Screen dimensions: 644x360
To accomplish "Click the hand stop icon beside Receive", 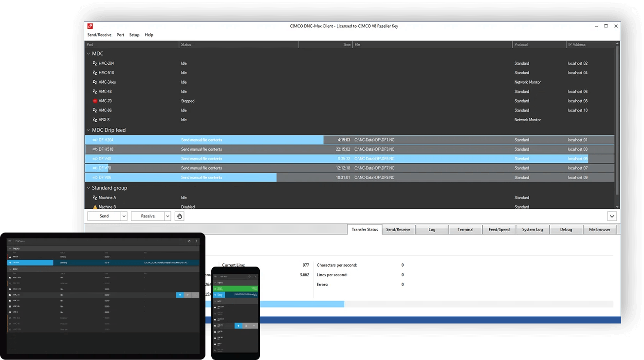I will click(179, 216).
